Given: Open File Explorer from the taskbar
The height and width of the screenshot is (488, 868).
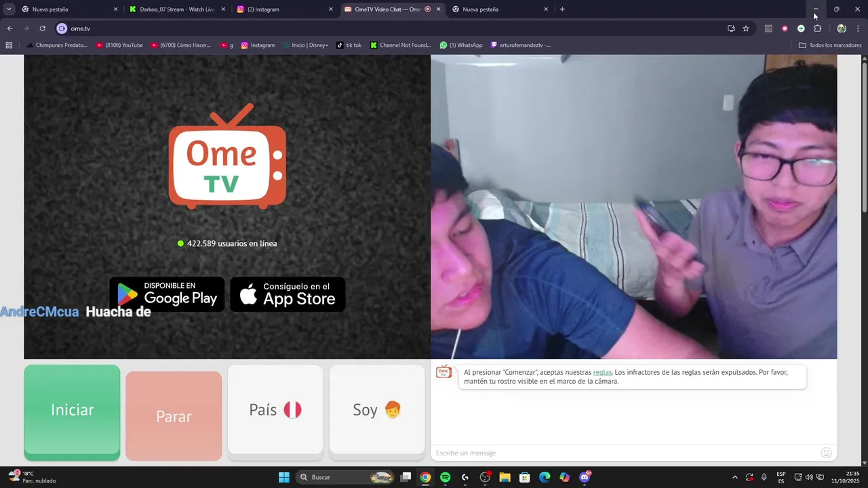Looking at the screenshot, I should [x=505, y=477].
